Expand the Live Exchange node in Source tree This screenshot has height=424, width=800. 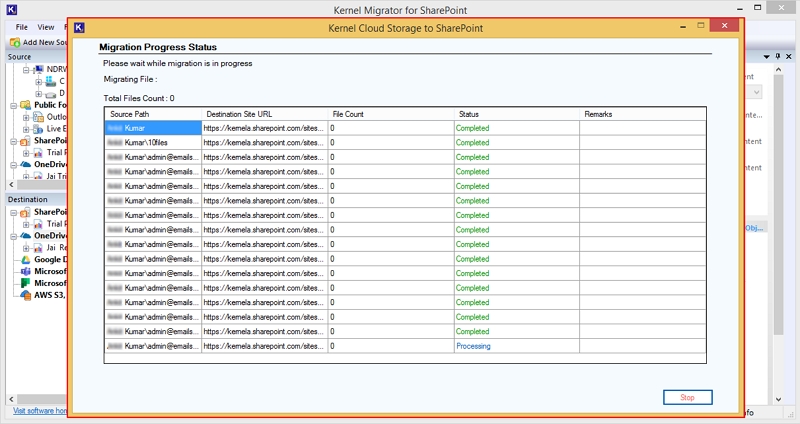click(x=26, y=129)
